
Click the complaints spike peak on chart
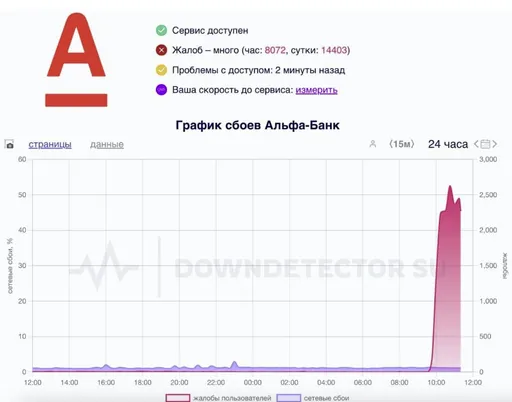click(x=450, y=186)
